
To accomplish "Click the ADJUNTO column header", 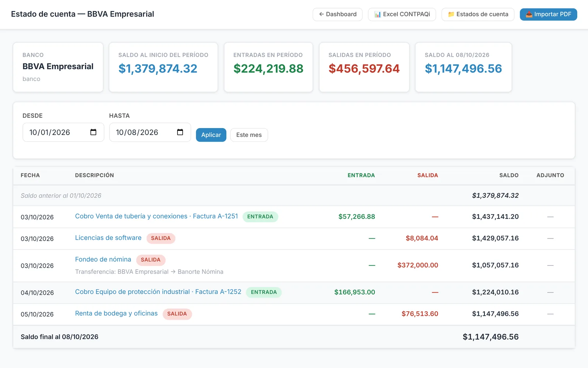I will pyautogui.click(x=550, y=175).
